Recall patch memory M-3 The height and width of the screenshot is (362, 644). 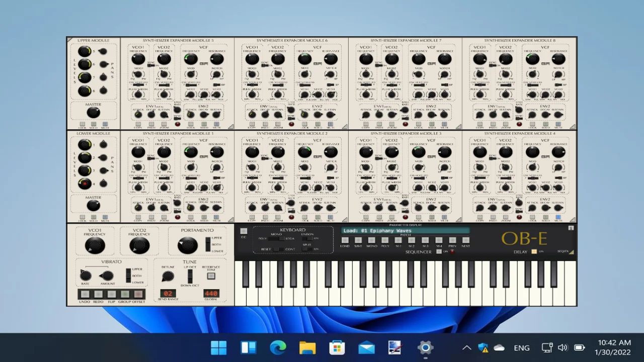click(x=425, y=240)
